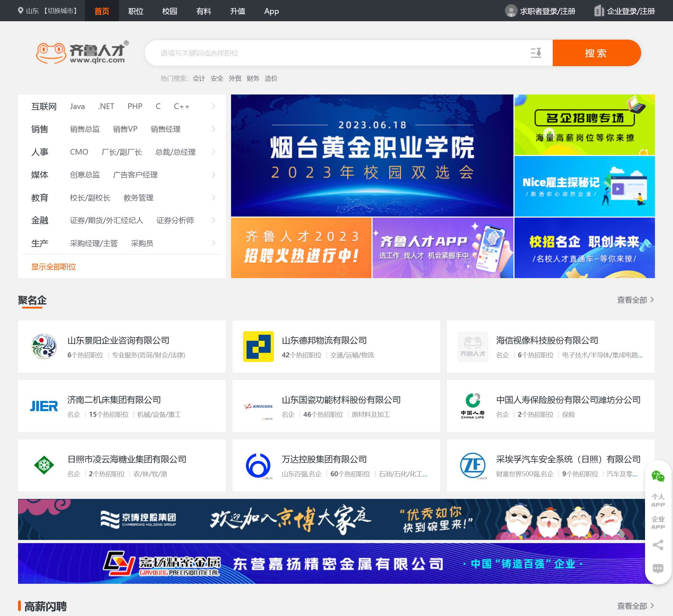The height and width of the screenshot is (616, 673).
Task: Open the 东营嘉扬精密金属 ad banner
Action: [332, 563]
